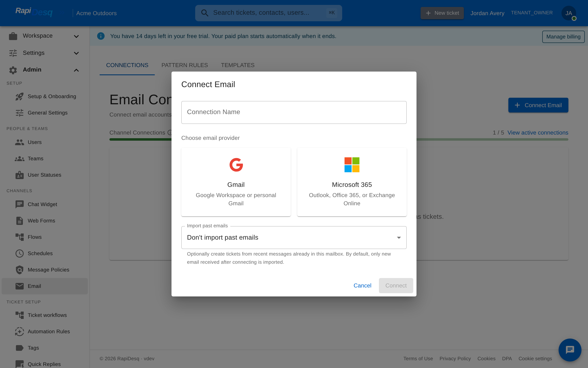Open the JA user avatar
Image resolution: width=588 pixels, height=368 pixels.
click(569, 13)
